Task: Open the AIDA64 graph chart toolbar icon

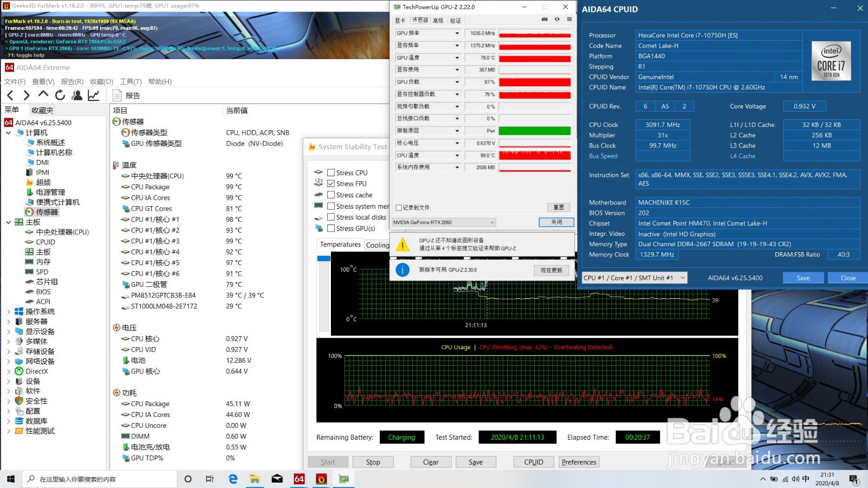Action: [x=94, y=95]
